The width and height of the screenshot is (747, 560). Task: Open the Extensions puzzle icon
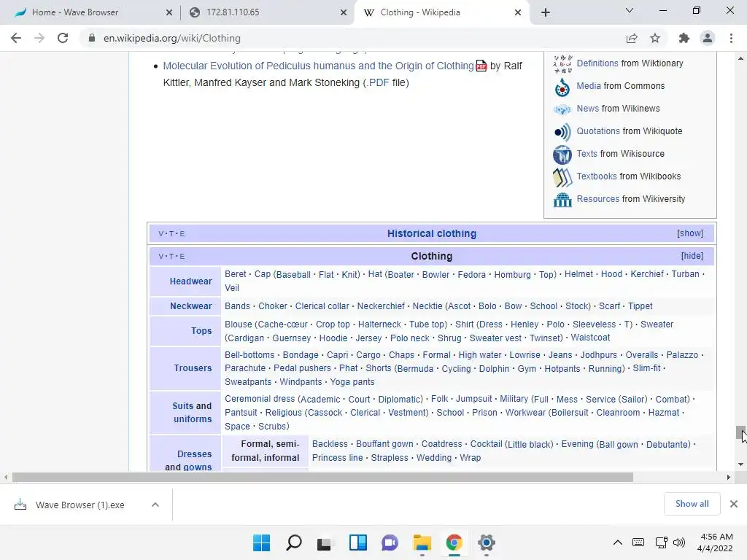(x=684, y=38)
